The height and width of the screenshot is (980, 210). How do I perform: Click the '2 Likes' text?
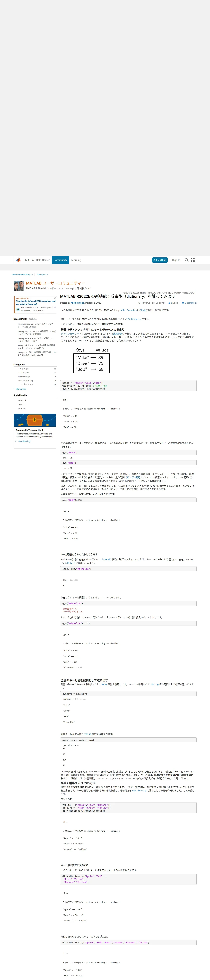(174, 303)
